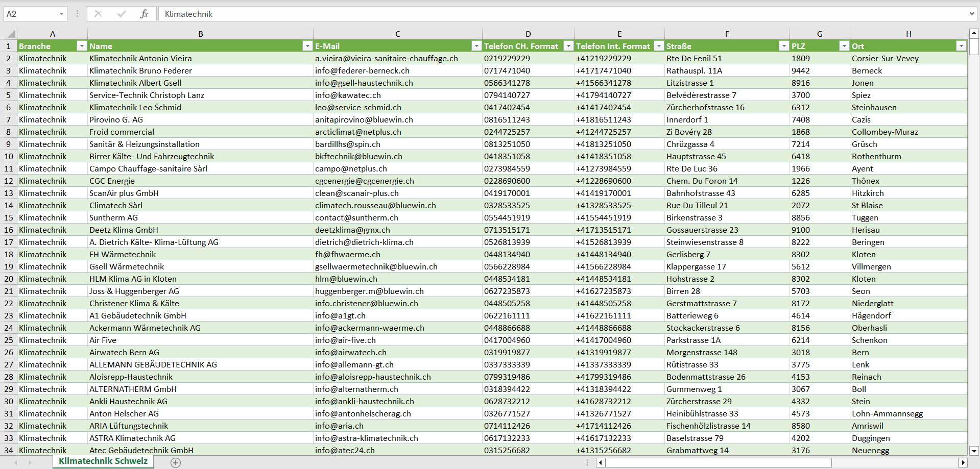Select row 1 header

point(9,46)
